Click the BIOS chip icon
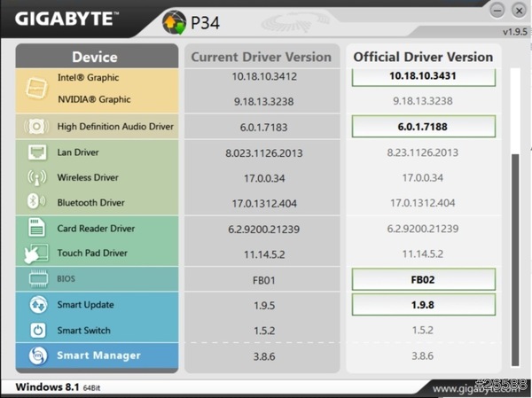Viewport: 532px width, 398px height. pyautogui.click(x=37, y=279)
